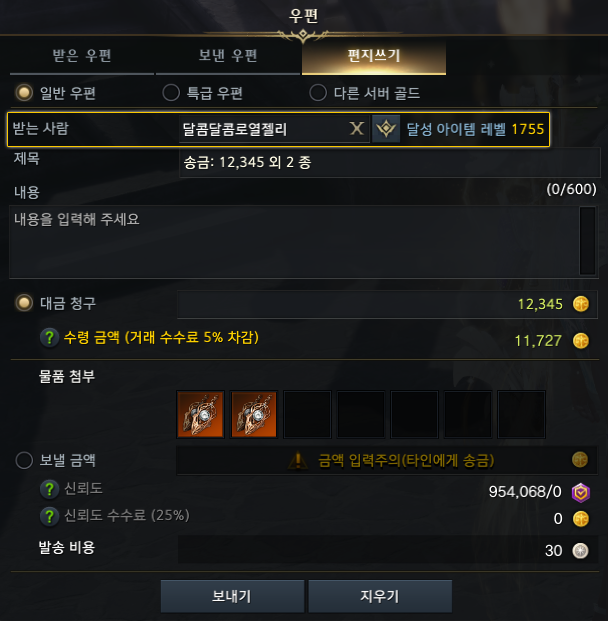
Task: Switch to the 보낸 우편 tab
Action: [228, 56]
